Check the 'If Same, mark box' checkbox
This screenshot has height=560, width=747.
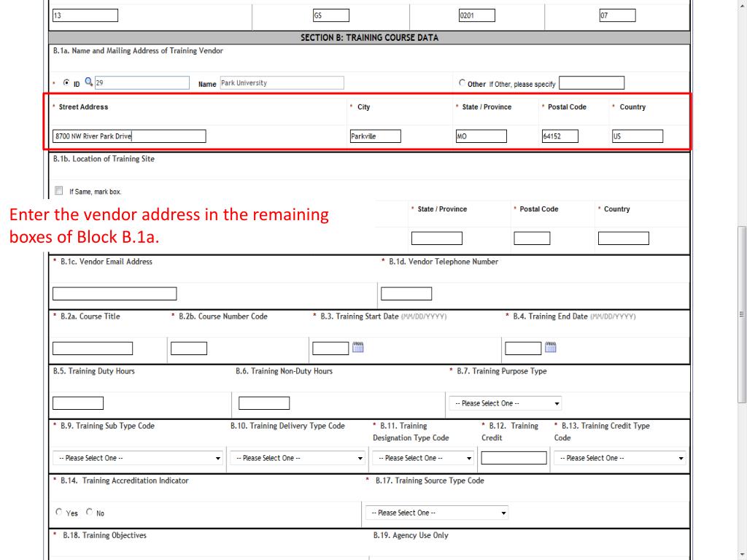58,191
